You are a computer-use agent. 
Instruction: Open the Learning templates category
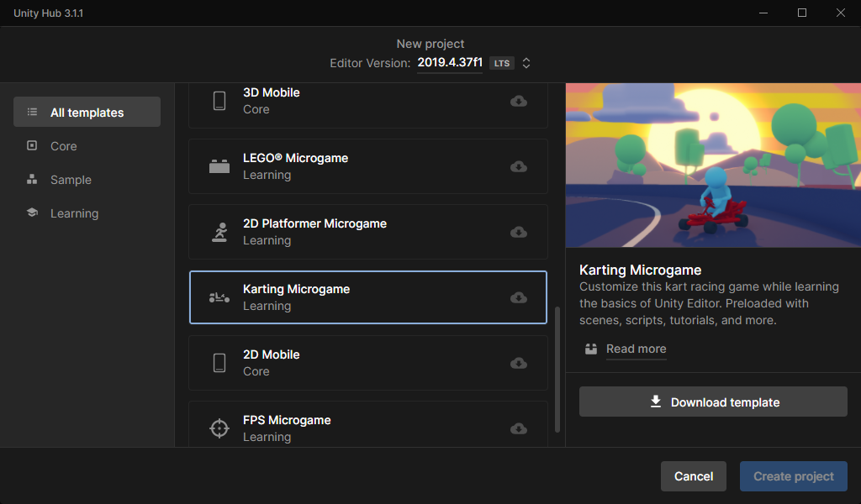point(74,213)
